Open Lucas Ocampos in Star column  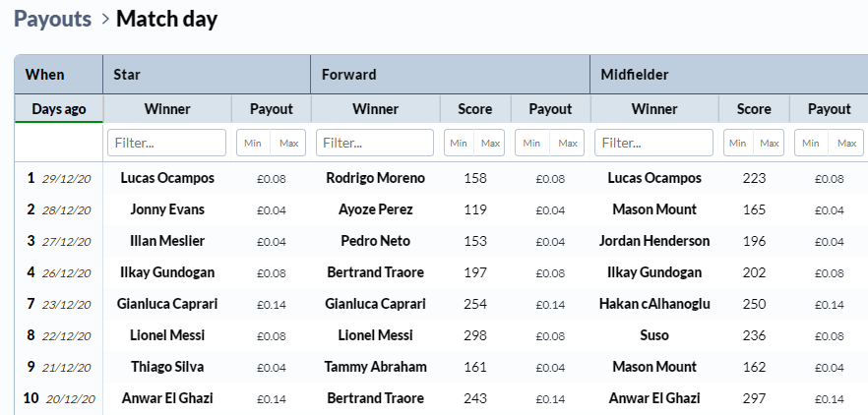point(167,178)
